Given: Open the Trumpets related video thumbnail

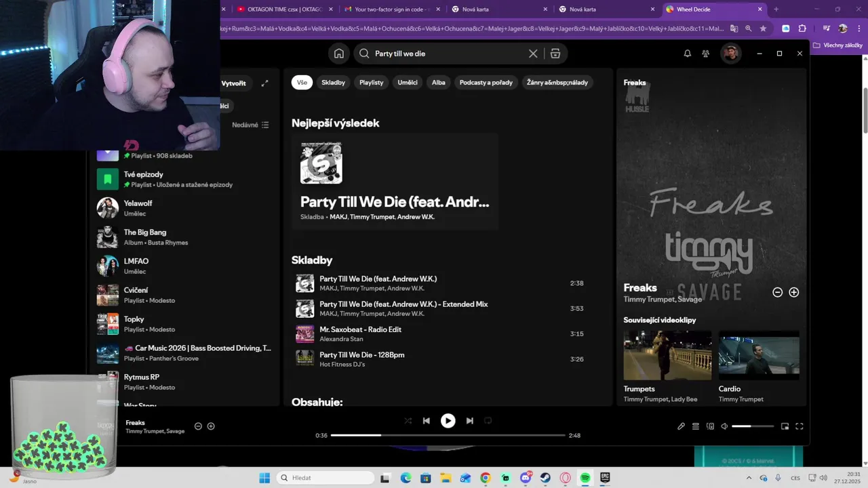Looking at the screenshot, I should click(667, 355).
